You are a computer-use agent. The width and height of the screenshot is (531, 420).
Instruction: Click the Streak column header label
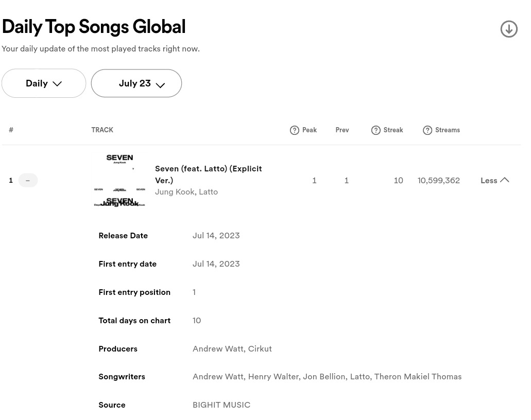[x=393, y=130]
